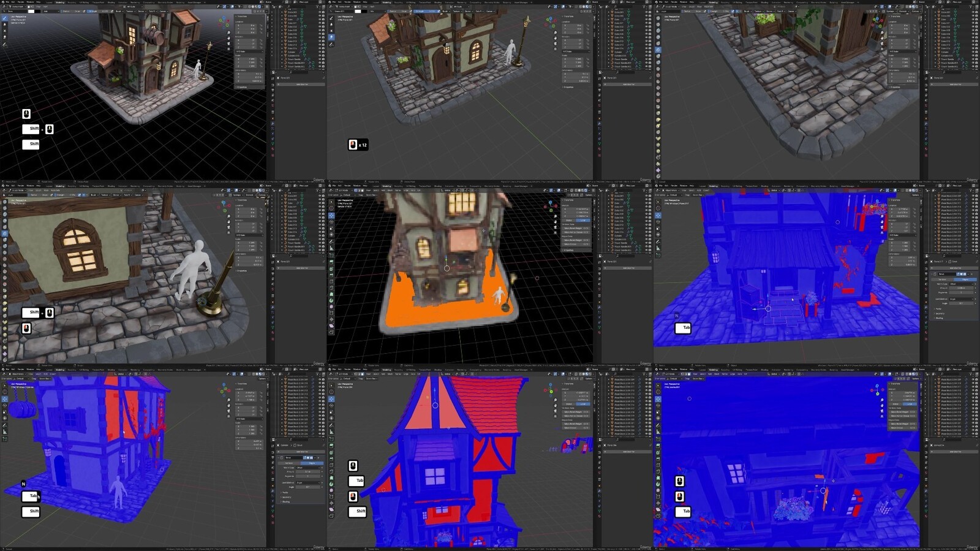Click the Move tool in middle-right frame
Screen dimensions: 980x551
pos(658,215)
